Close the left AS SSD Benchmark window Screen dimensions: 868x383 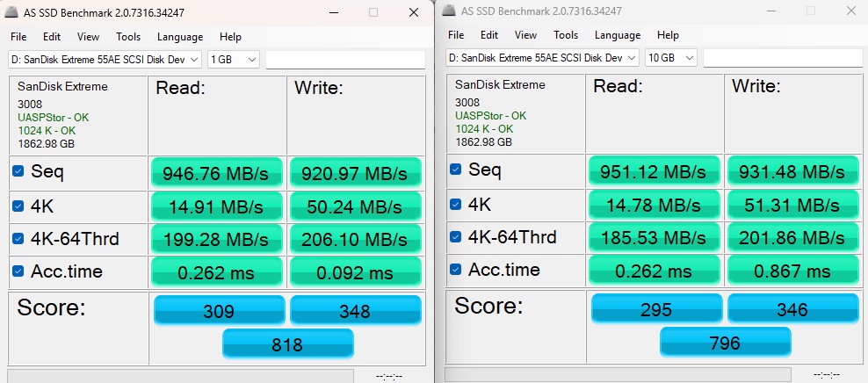point(414,12)
